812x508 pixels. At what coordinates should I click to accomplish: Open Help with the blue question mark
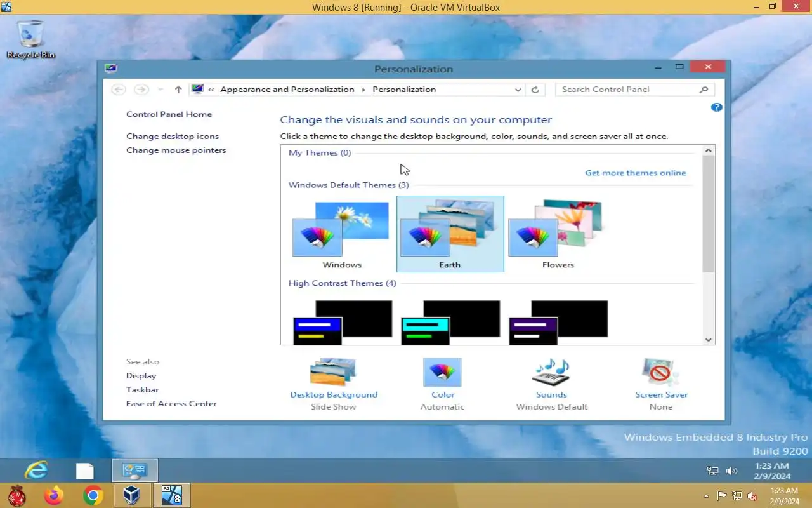click(717, 107)
